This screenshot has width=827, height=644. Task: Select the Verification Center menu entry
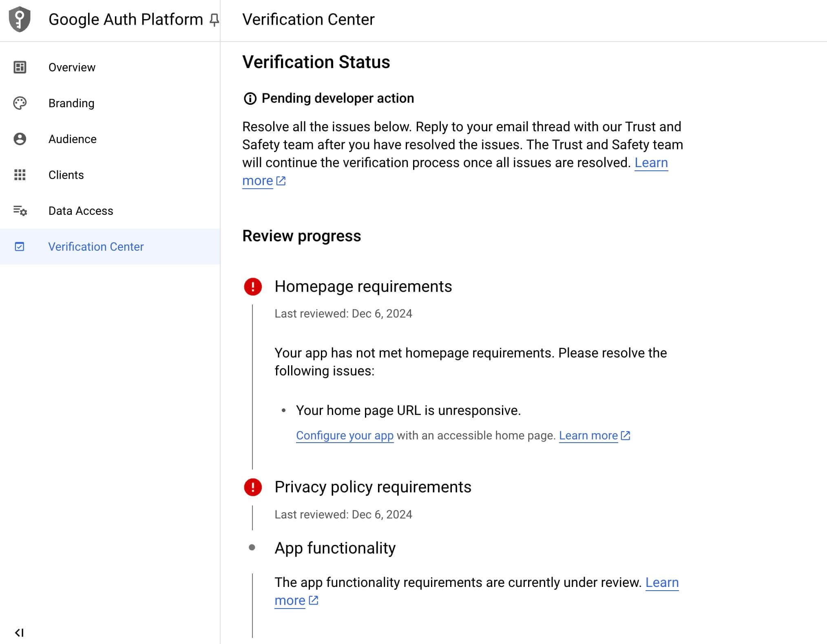tap(96, 247)
